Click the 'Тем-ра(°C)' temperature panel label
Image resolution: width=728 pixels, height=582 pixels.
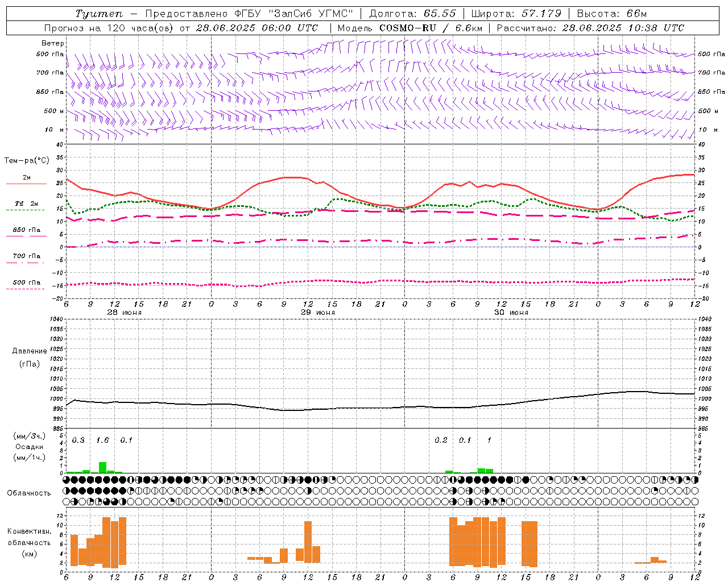click(27, 161)
